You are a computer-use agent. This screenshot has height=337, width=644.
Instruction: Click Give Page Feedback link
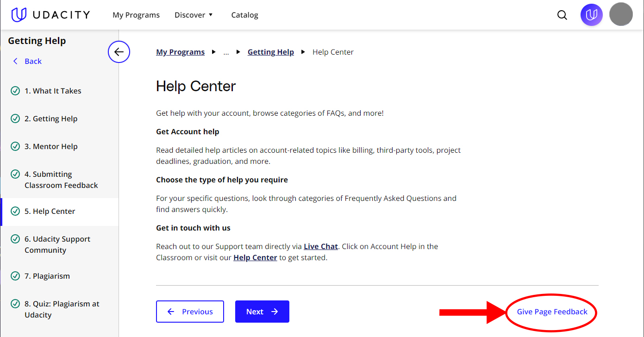(x=552, y=312)
